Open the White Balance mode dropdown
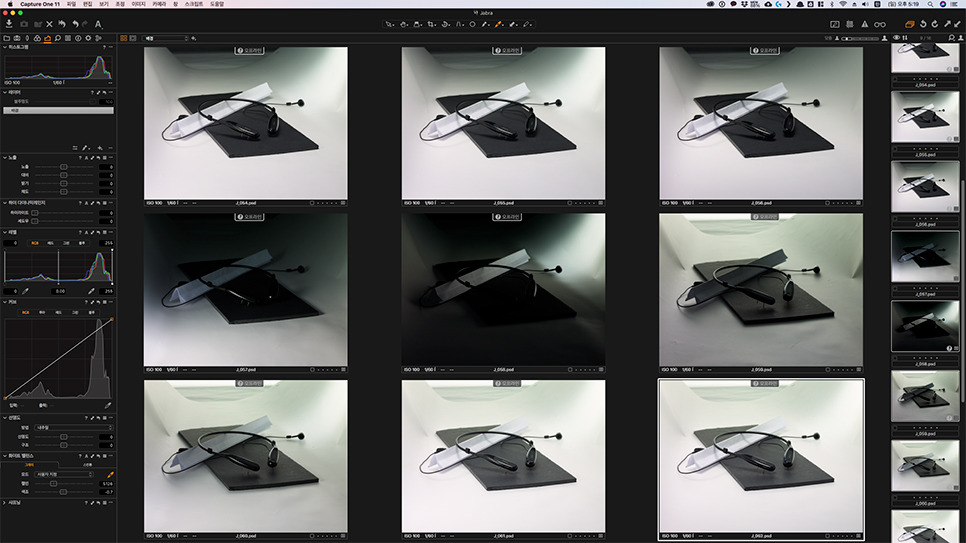966x543 pixels. click(x=64, y=475)
